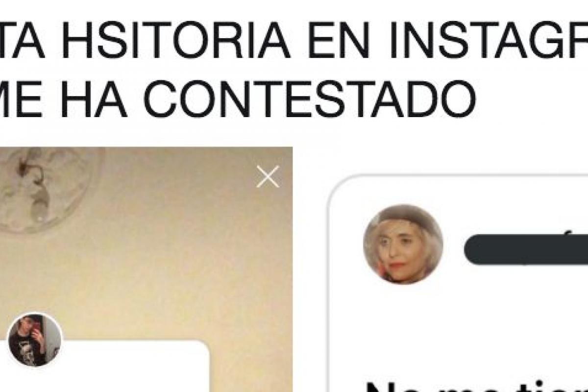Click the ceiling lamp in the story photo
This screenshot has height=392, width=588.
[49, 189]
